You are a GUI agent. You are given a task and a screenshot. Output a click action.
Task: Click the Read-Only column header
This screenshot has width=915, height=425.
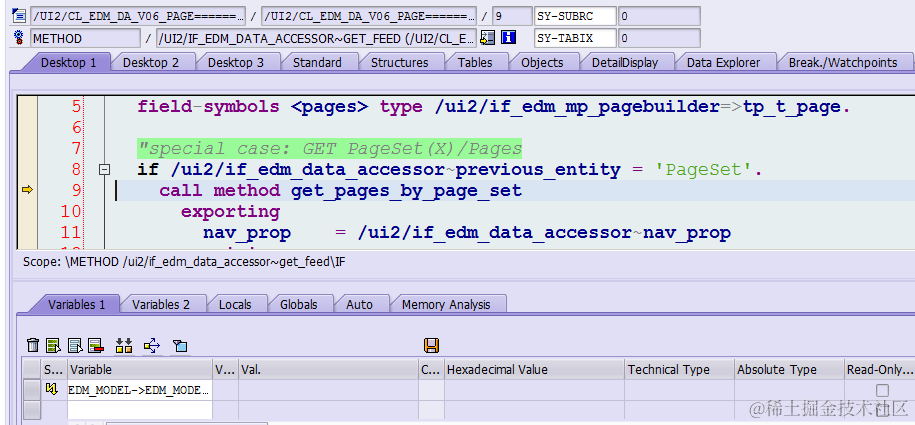[879, 370]
